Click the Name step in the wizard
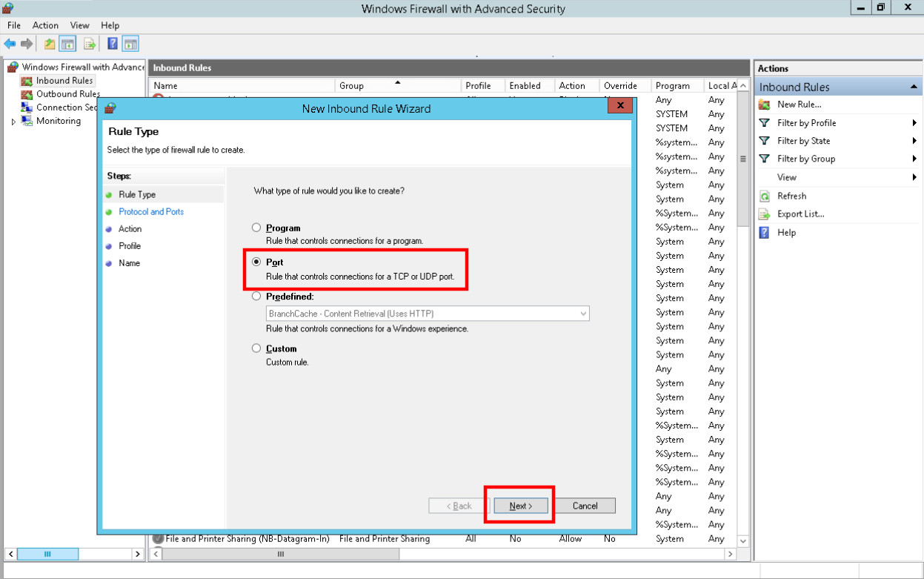This screenshot has width=924, height=579. [129, 263]
